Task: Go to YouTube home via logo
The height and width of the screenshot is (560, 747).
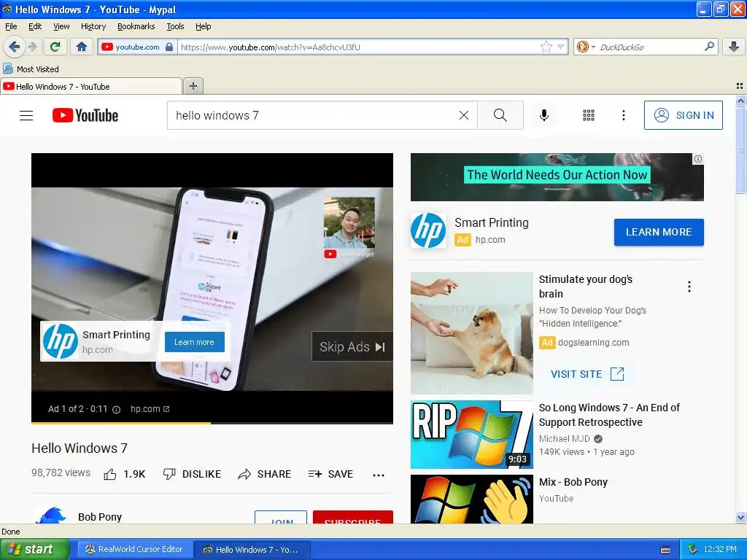Action: [85, 115]
